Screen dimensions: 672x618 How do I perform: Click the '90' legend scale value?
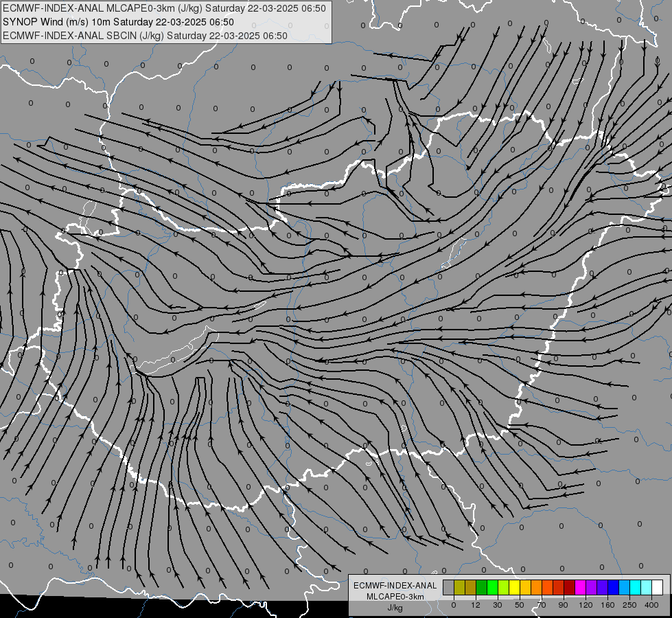click(x=563, y=605)
